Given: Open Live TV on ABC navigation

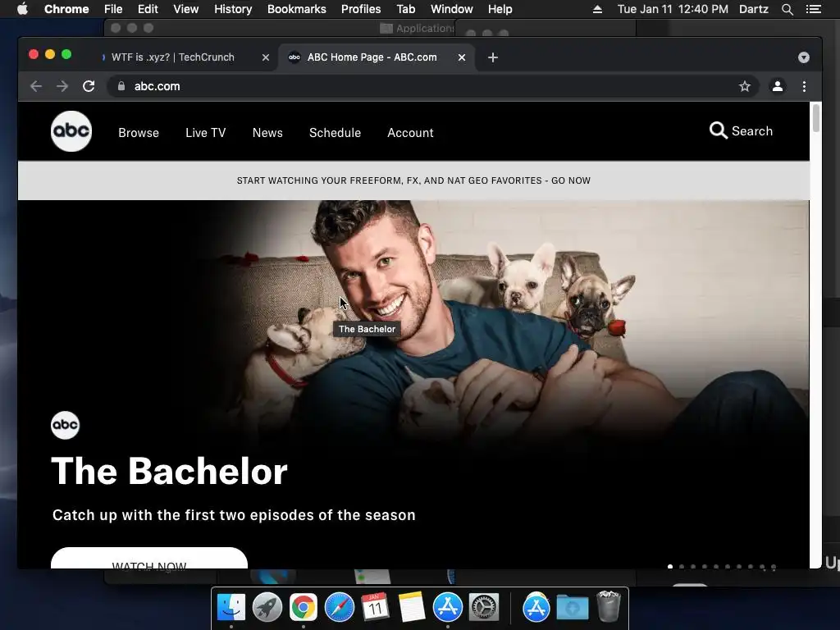Looking at the screenshot, I should [x=206, y=133].
